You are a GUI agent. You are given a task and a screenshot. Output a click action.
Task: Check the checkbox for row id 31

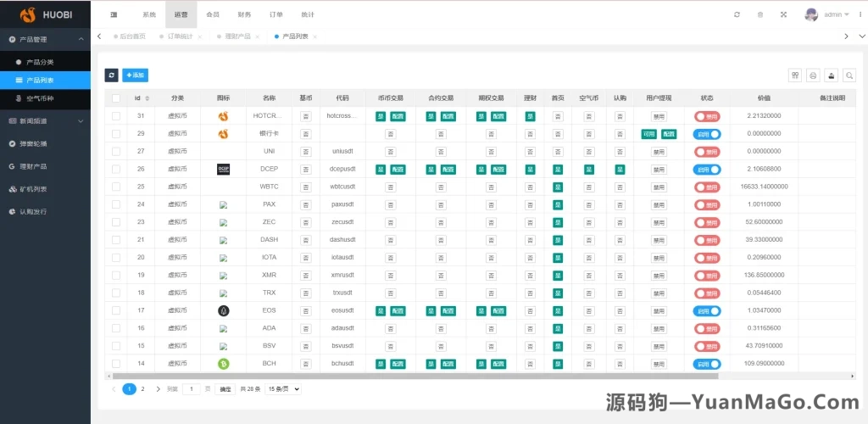[x=115, y=116]
